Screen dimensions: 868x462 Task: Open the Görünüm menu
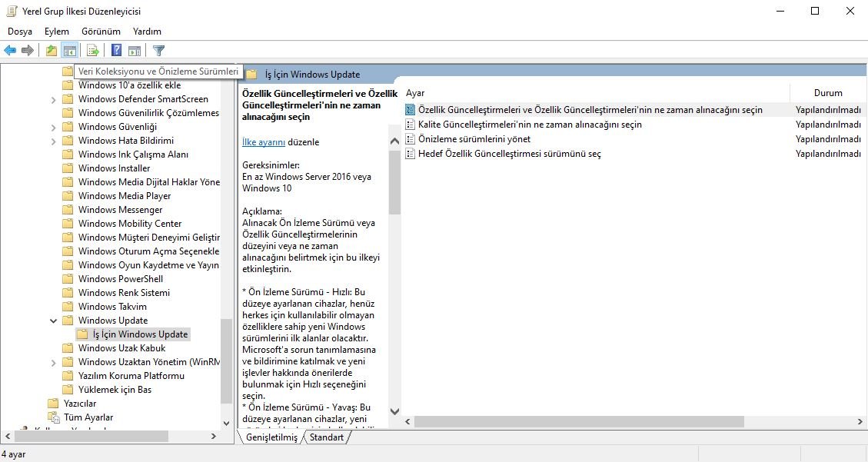pyautogui.click(x=101, y=32)
